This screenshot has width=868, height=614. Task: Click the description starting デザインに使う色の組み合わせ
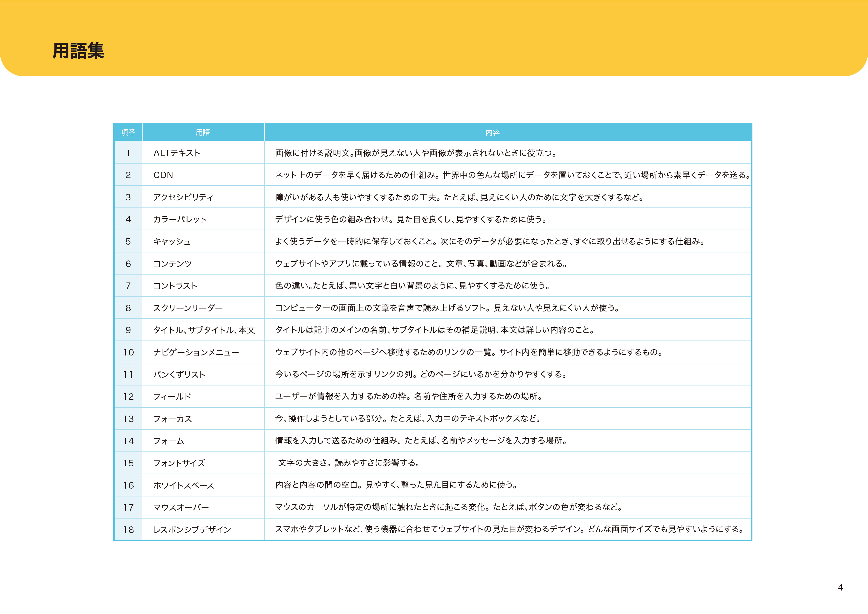pos(411,219)
